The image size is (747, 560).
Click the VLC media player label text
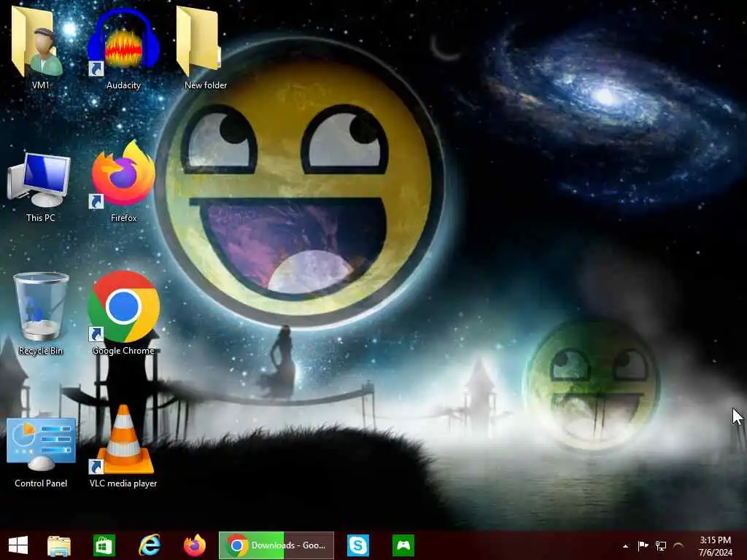[x=123, y=483]
